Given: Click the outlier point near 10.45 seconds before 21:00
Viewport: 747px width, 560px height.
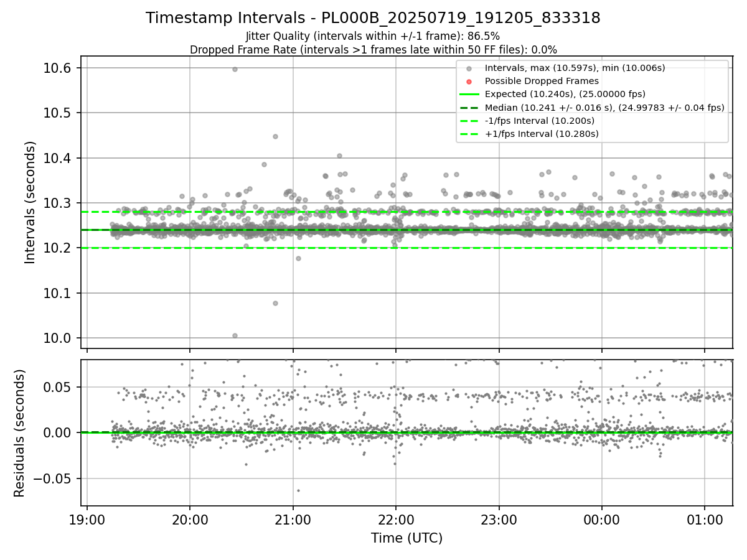Looking at the screenshot, I should click(x=275, y=136).
